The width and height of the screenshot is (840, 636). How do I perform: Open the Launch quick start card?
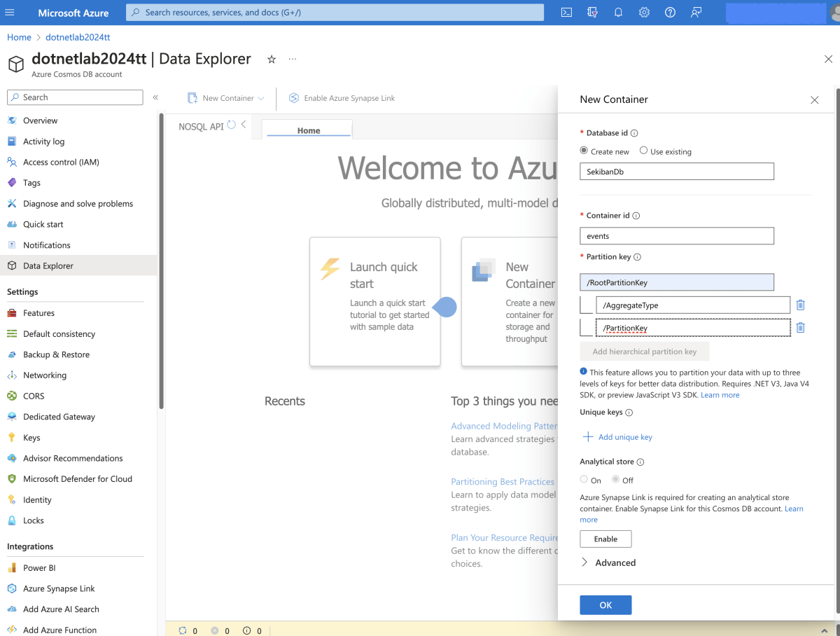pyautogui.click(x=375, y=301)
